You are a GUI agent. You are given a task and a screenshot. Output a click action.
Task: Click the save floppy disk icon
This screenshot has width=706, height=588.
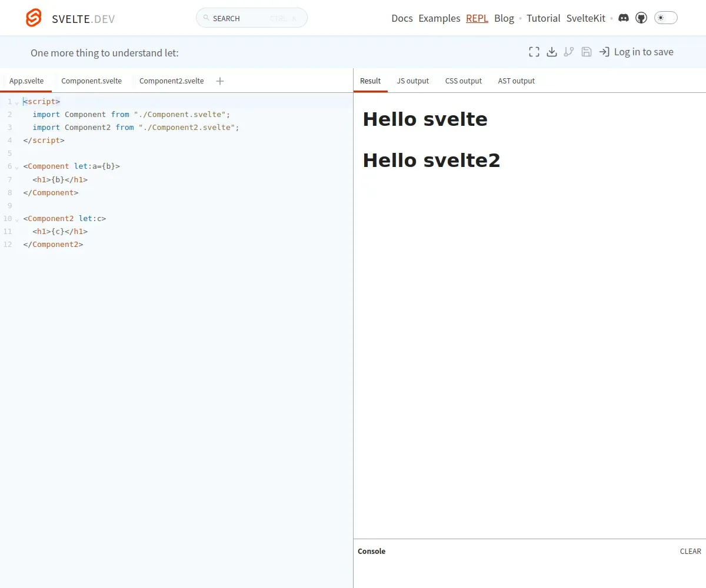click(x=586, y=52)
